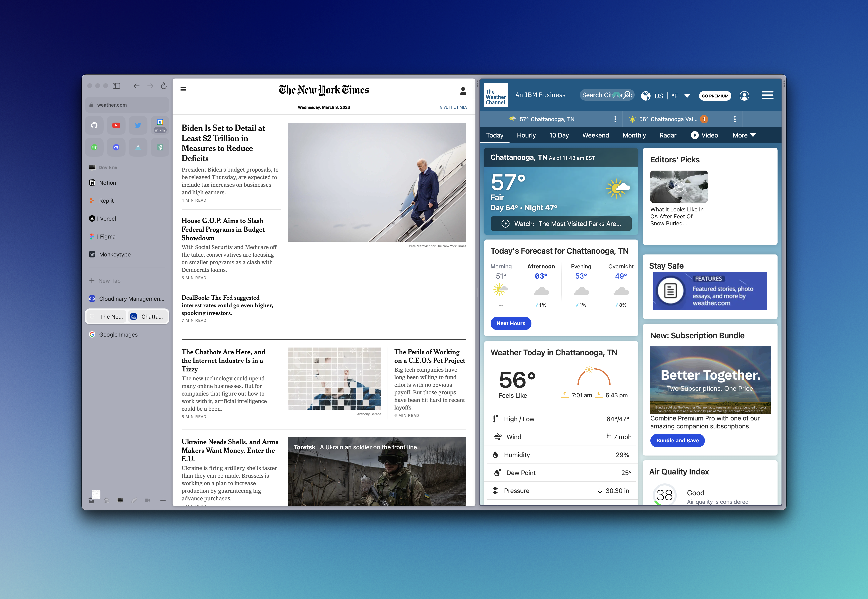Open the Weather Channel hamburger menu
Image resolution: width=868 pixels, height=599 pixels.
(x=767, y=95)
